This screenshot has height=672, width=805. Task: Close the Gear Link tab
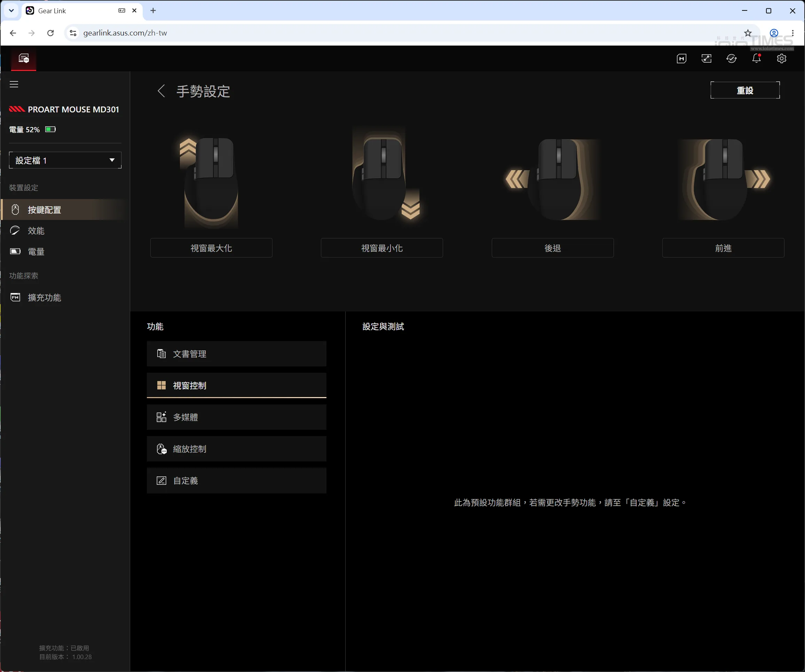coord(135,11)
